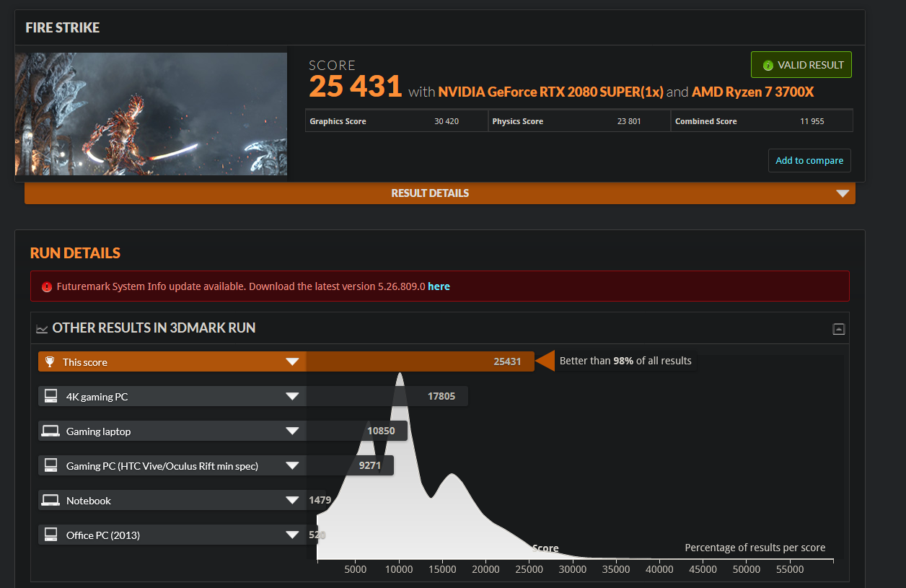Viewport: 906px width, 588px height.
Task: Click the green info icon in Valid Result
Action: click(768, 66)
